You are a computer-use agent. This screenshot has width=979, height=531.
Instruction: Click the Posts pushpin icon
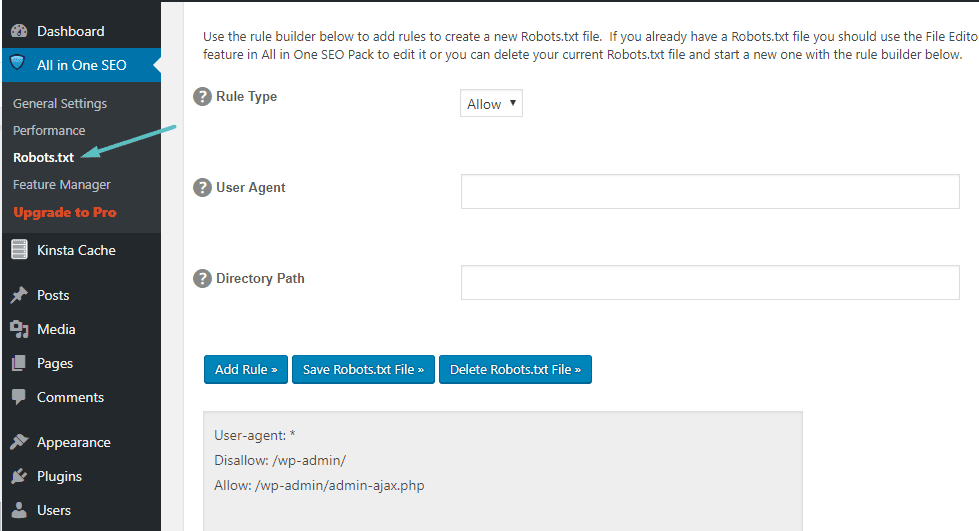[x=19, y=294]
